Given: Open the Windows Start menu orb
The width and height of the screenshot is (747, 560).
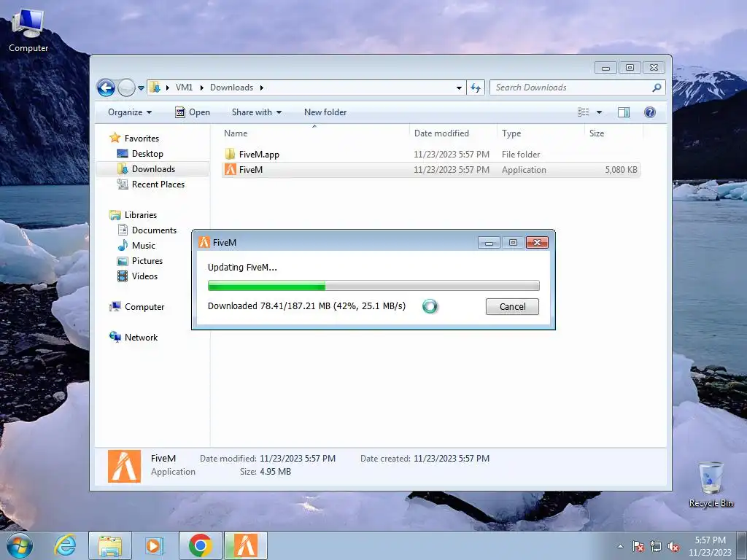Looking at the screenshot, I should coord(20,545).
